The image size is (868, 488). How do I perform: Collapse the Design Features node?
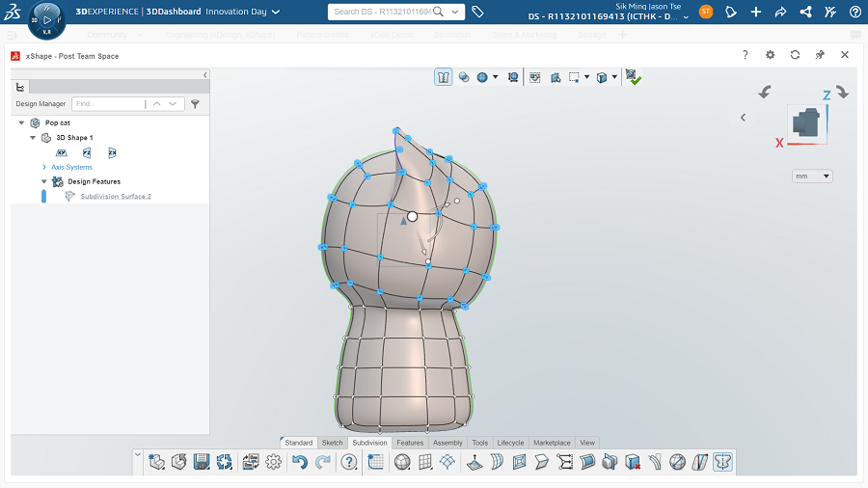tap(44, 181)
